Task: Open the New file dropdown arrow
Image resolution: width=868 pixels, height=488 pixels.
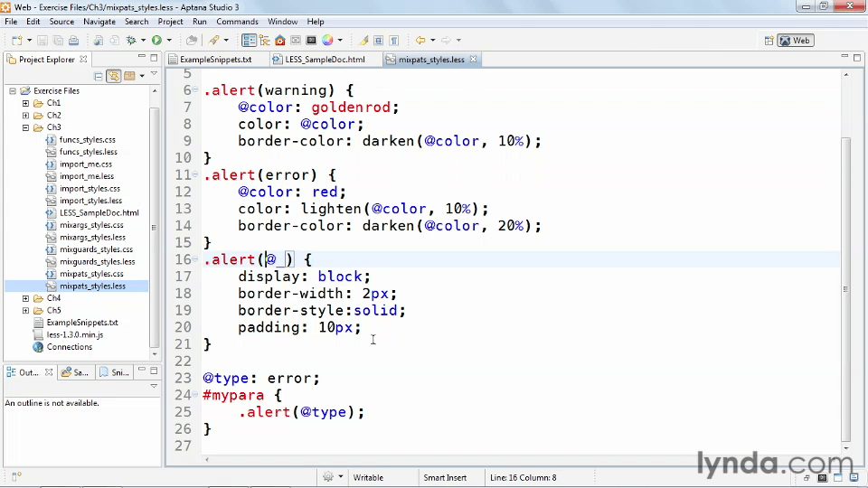Action: click(29, 41)
